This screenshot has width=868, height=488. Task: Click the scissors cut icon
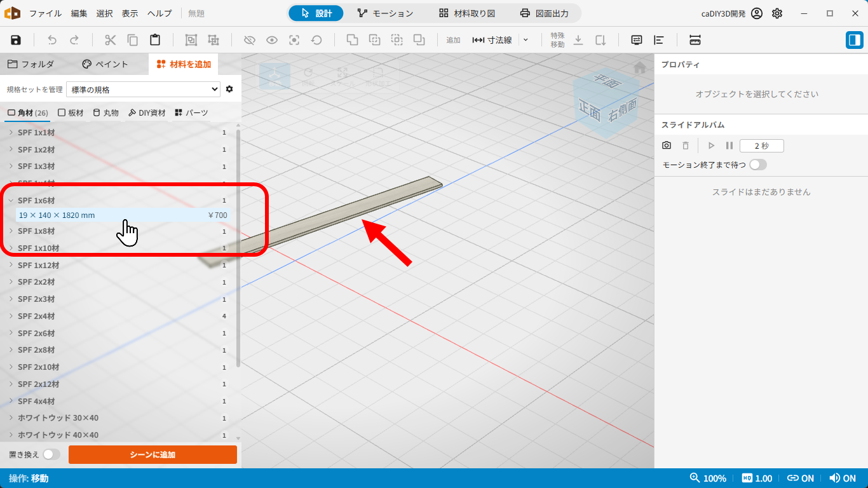click(x=111, y=40)
